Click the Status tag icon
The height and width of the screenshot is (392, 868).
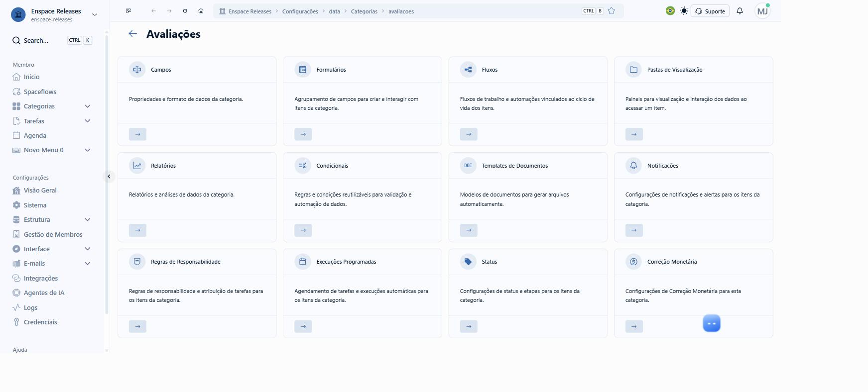pyautogui.click(x=468, y=262)
